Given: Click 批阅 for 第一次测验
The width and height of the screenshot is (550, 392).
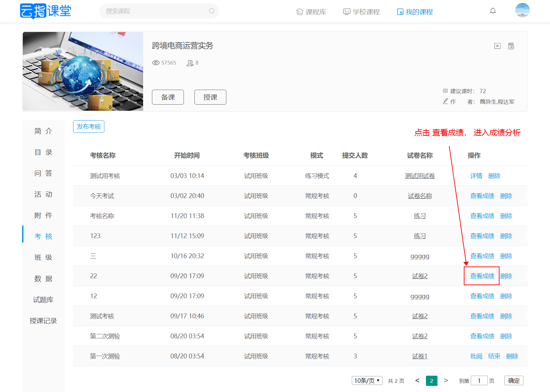Looking at the screenshot, I should click(x=476, y=356).
